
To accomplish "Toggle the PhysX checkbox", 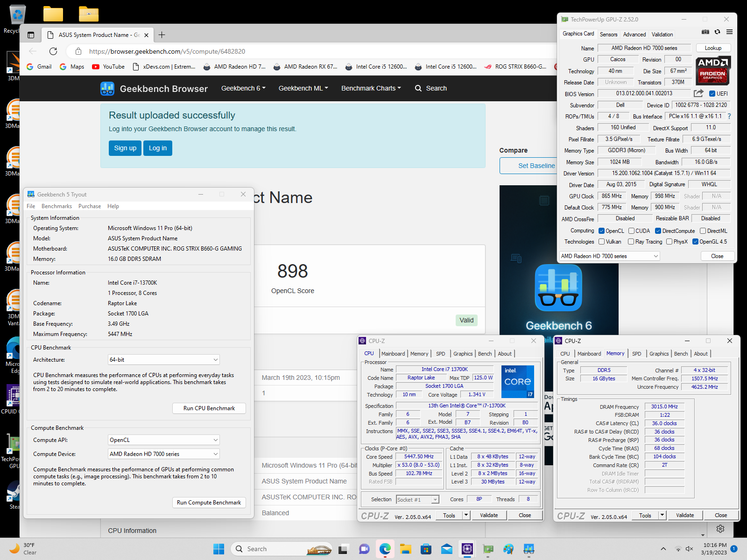I will 669,242.
